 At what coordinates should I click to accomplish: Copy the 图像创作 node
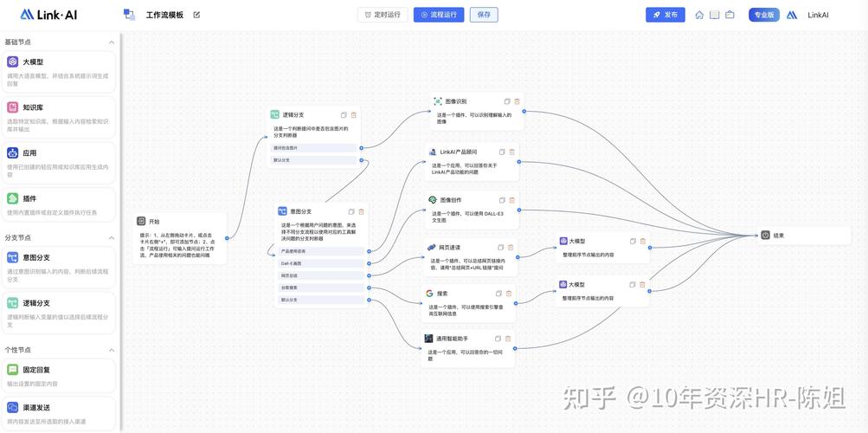[x=502, y=200]
